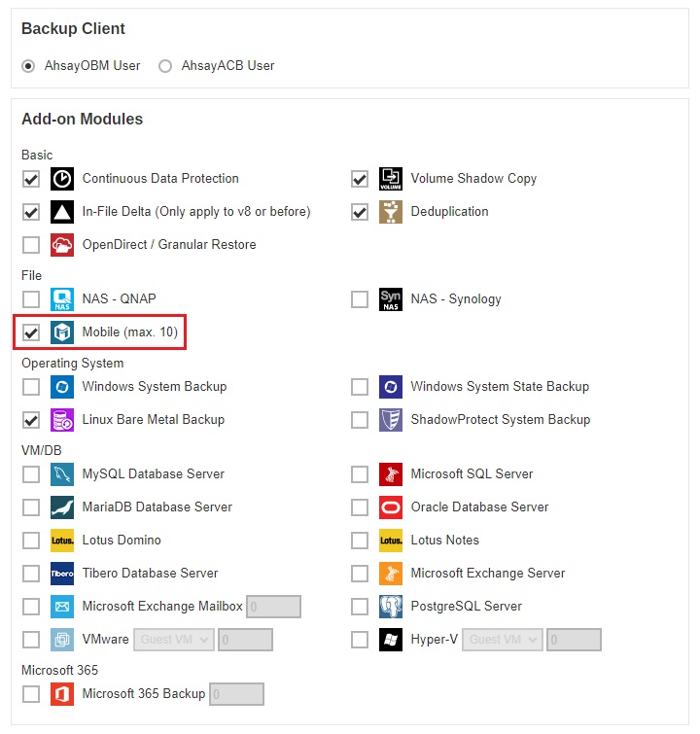Click the MariaDB seal icon
Viewport: 700px width, 734px height.
pos(62,507)
